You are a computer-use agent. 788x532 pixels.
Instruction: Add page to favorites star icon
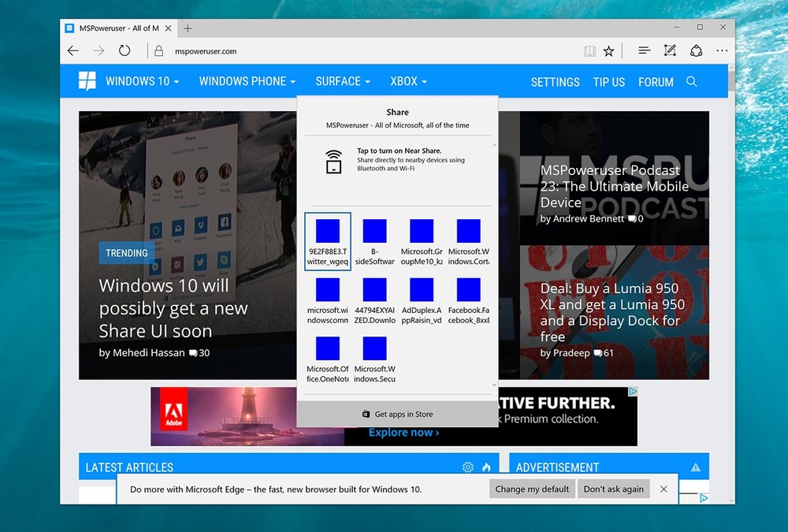(x=608, y=50)
